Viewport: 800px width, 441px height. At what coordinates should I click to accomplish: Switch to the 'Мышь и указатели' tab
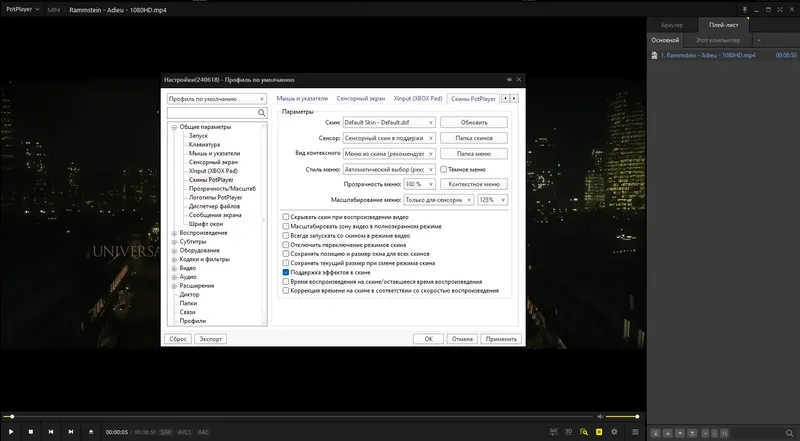coord(302,99)
